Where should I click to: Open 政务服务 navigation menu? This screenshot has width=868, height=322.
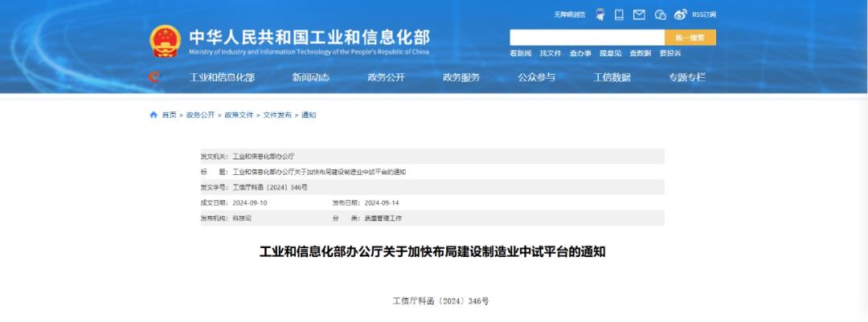click(461, 77)
